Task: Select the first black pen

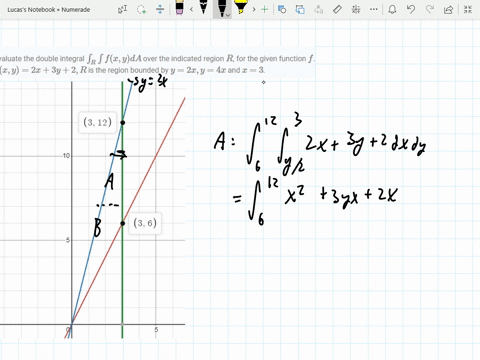Action: tap(203, 8)
